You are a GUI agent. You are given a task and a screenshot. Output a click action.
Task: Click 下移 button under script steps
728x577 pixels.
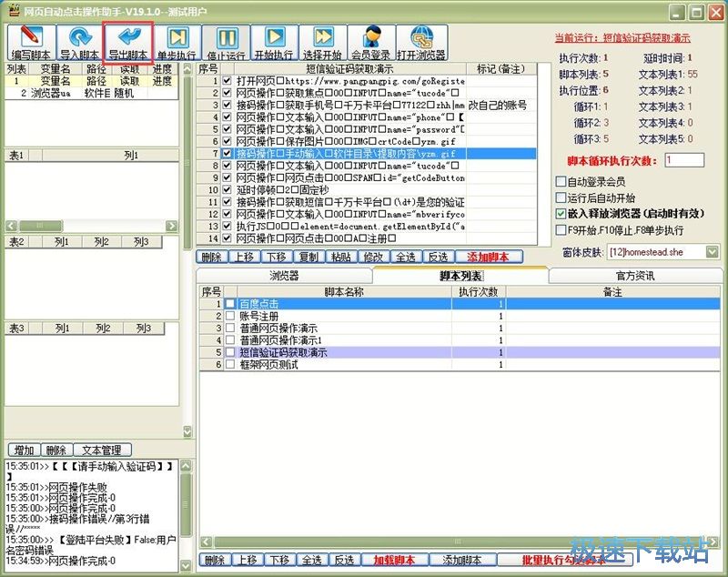click(x=277, y=257)
